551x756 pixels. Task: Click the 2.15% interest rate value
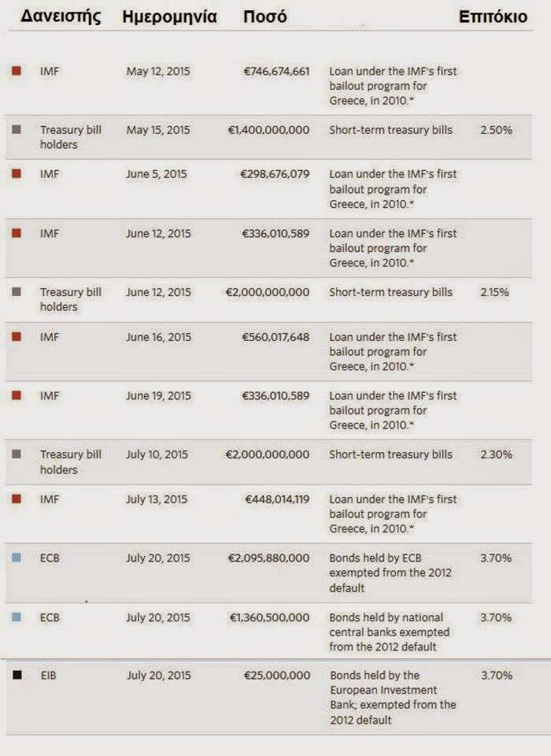pyautogui.click(x=496, y=292)
